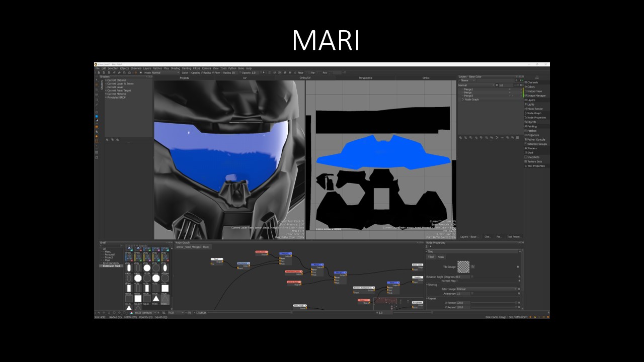The image size is (644, 362).
Task: Select Extension Pack in Shelf list
Action: click(x=111, y=265)
